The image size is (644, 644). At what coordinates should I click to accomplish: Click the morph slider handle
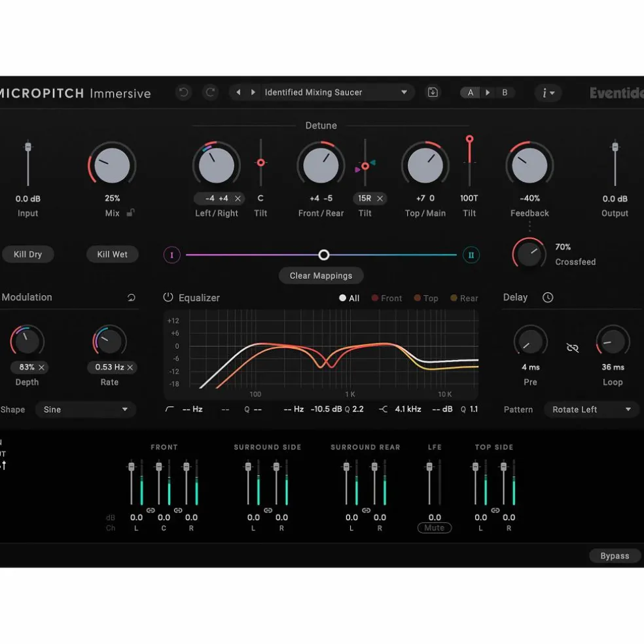pos(324,255)
